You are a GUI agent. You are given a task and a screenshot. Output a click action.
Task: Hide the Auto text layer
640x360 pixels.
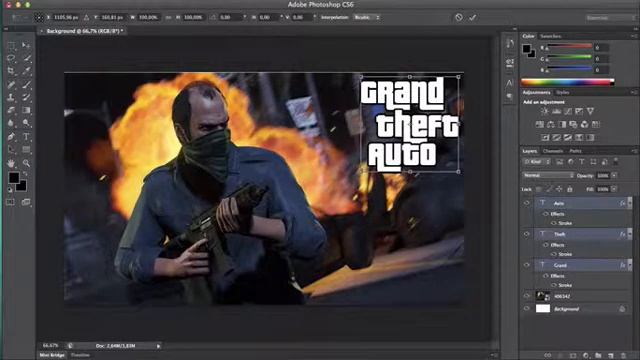coord(527,203)
